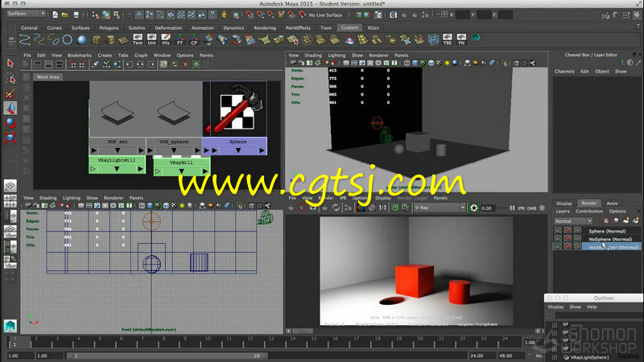Screen dimensions: 644x362
Task: Click the Unt shelf button
Action: [151, 39]
